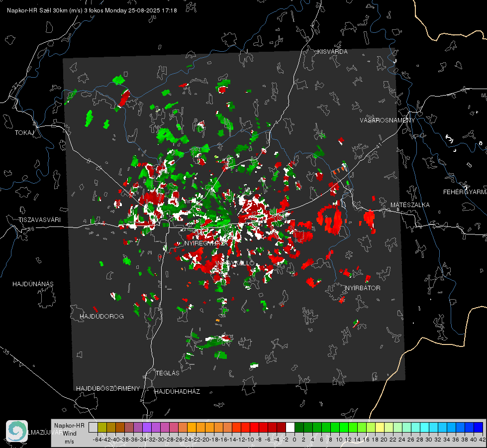Click the NYÍRBÁTOR town label
The height and width of the screenshot is (448, 487).
363,288
